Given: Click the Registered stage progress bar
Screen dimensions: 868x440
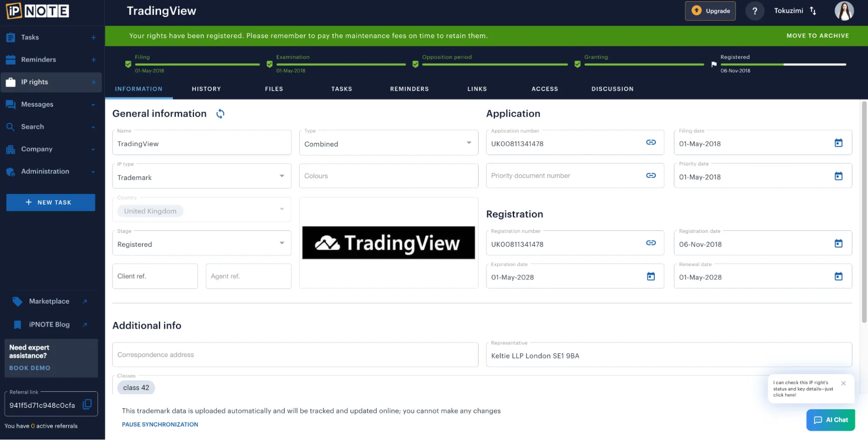Looking at the screenshot, I should [782, 64].
